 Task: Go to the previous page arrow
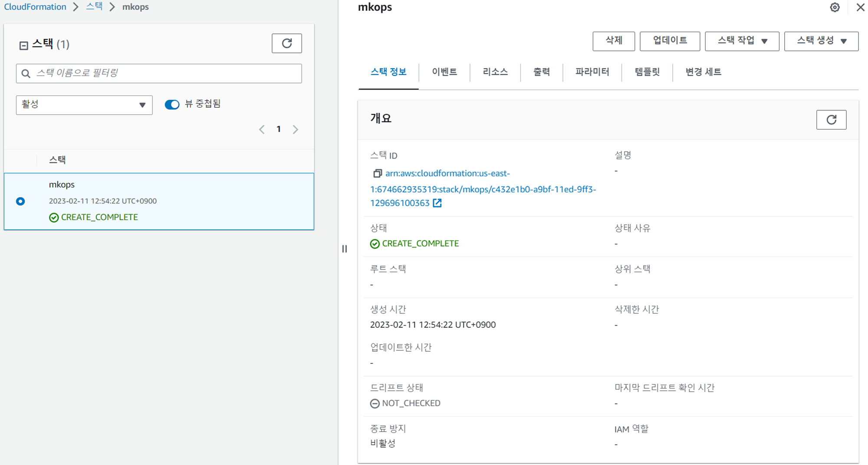click(262, 129)
